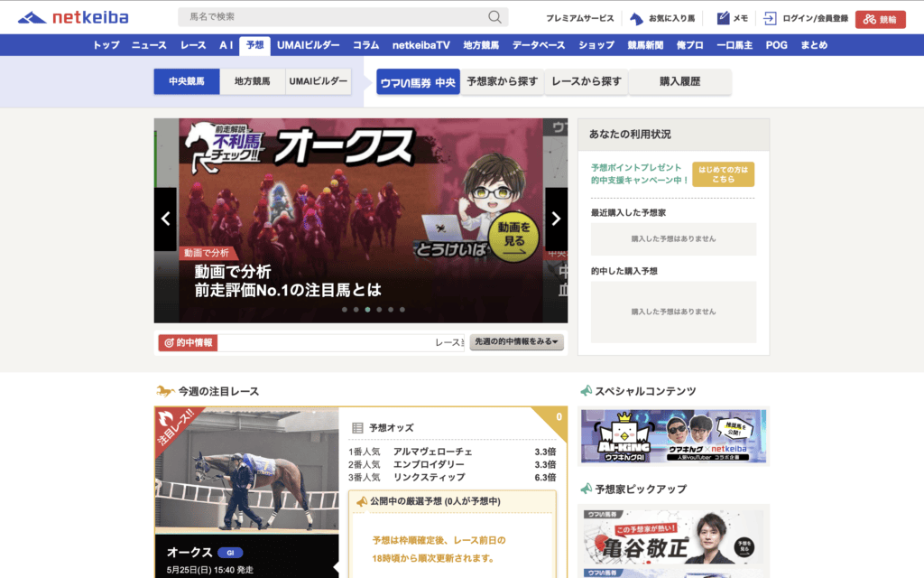Click the horse icon beside 今週の注目レース

point(165,391)
